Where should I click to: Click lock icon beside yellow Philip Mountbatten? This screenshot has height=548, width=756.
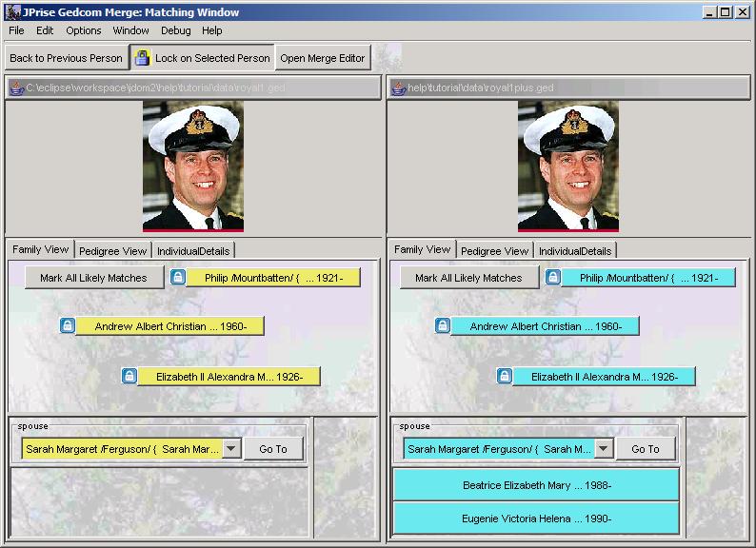(178, 278)
